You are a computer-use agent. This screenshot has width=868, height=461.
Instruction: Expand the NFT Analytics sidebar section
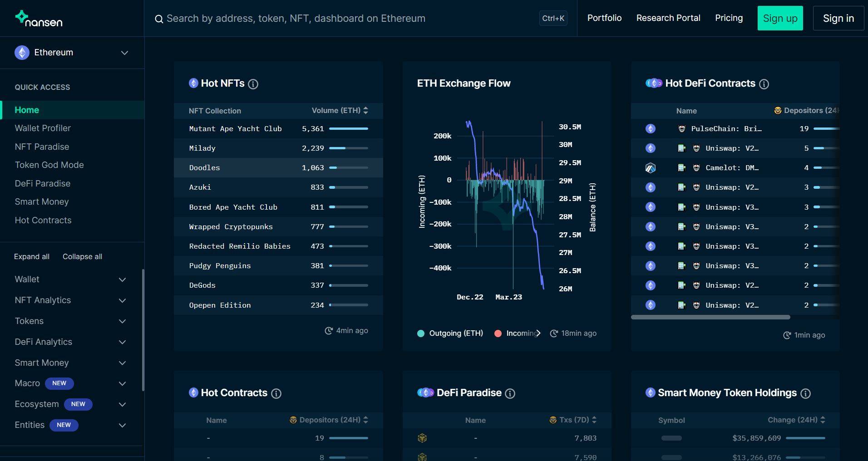(70, 300)
